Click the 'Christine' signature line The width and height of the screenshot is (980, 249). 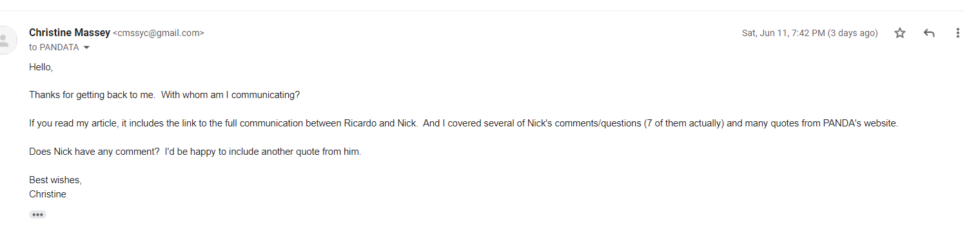click(x=48, y=194)
